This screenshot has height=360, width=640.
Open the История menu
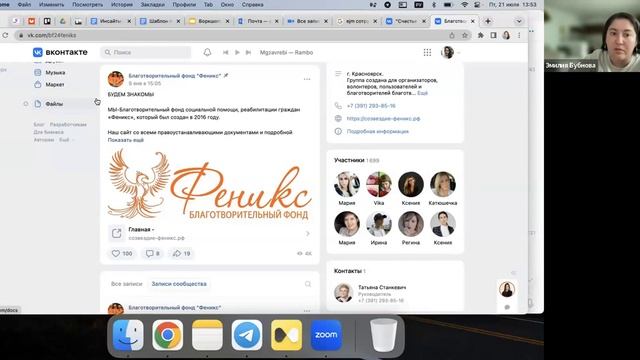tap(122, 5)
